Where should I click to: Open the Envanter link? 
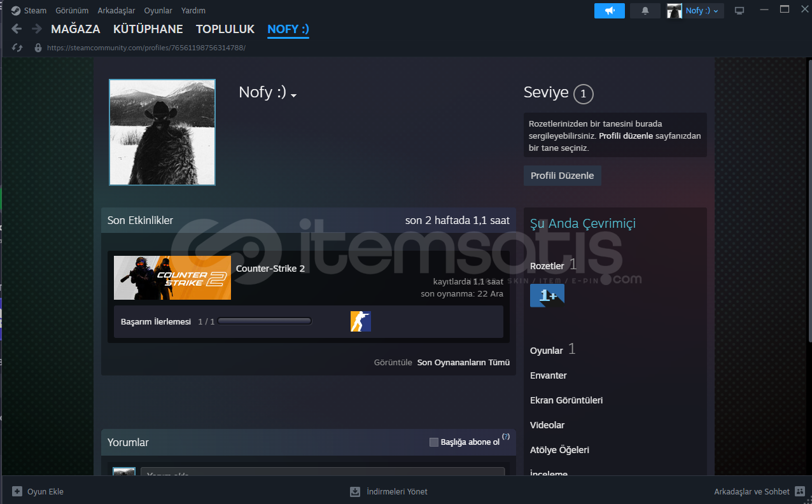pyautogui.click(x=548, y=375)
